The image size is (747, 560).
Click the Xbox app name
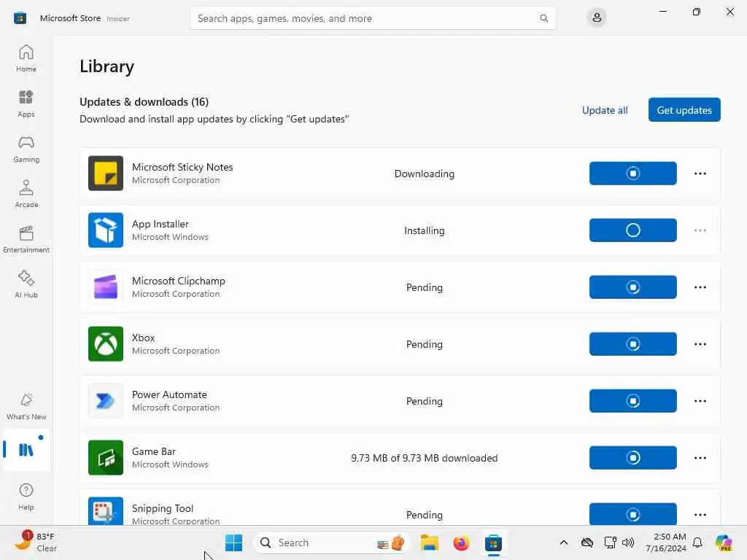click(x=144, y=338)
